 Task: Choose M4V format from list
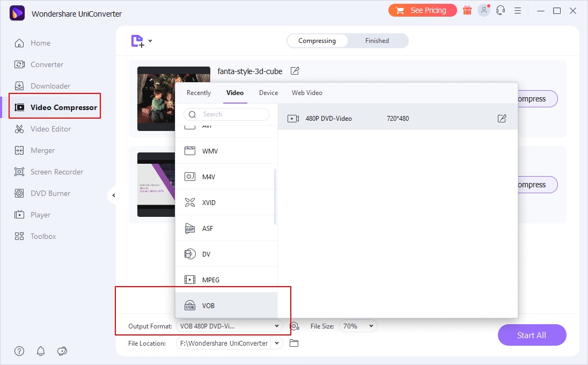[x=226, y=177]
